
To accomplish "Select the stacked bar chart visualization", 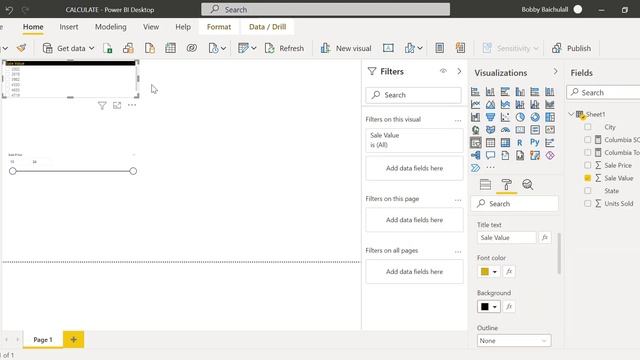I will click(475, 92).
